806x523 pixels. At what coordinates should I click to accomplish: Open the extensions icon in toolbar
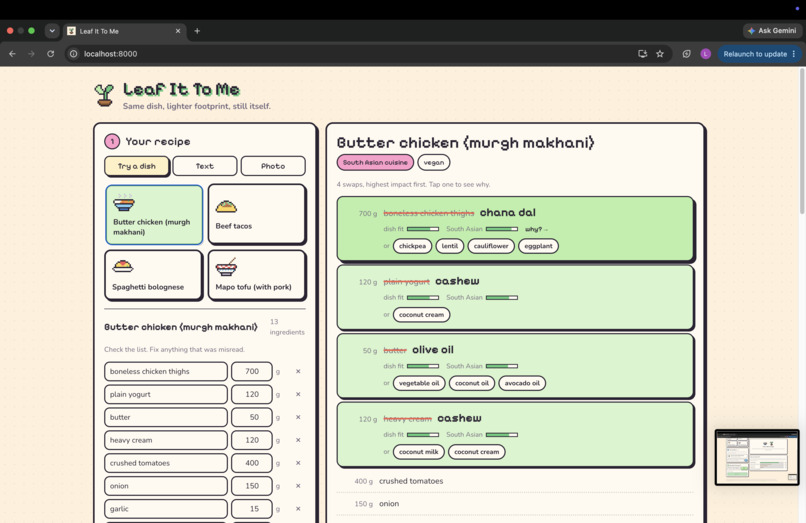[686, 53]
